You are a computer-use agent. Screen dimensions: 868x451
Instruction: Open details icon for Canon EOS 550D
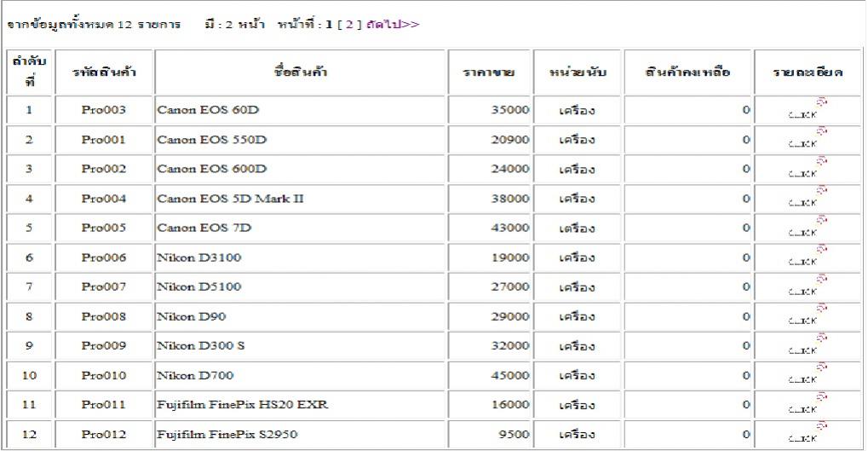click(808, 138)
